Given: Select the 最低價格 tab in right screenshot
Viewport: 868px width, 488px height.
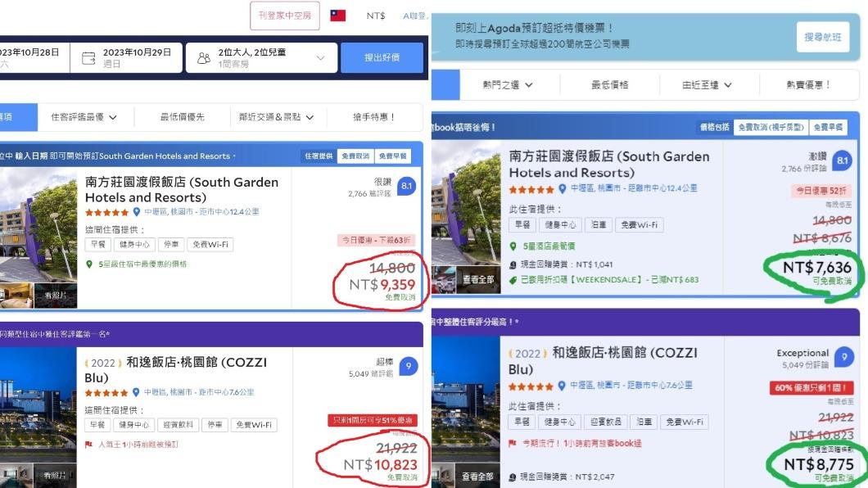Looking at the screenshot, I should coord(609,85).
